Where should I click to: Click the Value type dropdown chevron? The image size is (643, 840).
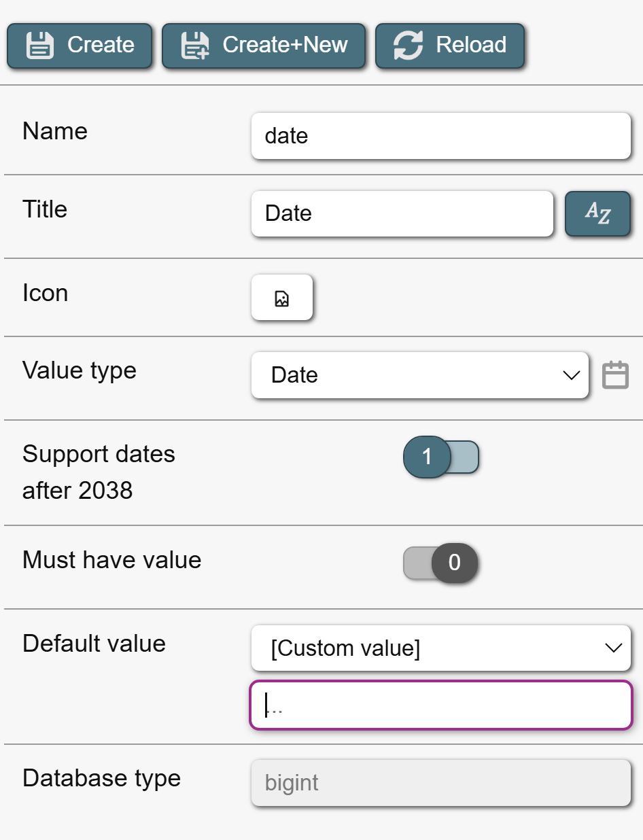click(x=572, y=375)
